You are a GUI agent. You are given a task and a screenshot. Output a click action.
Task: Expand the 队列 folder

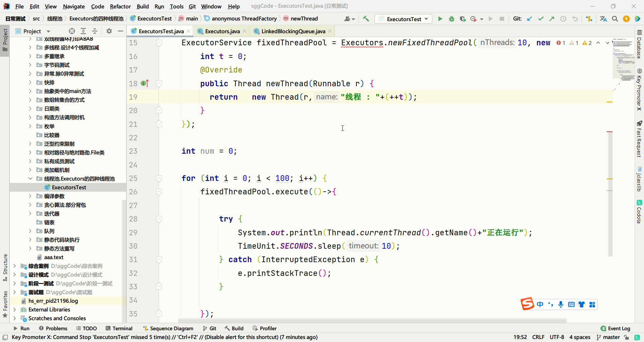[30, 231]
